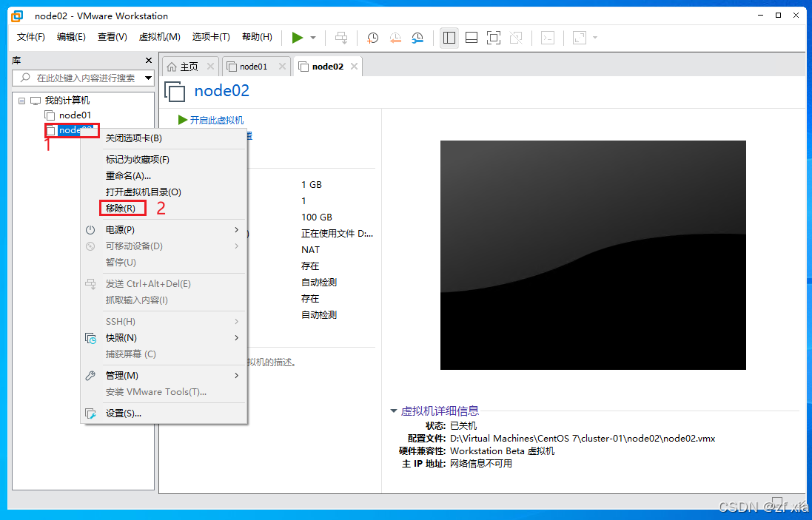
Task: Click the power icon beside 电源(P)
Action: click(x=90, y=230)
